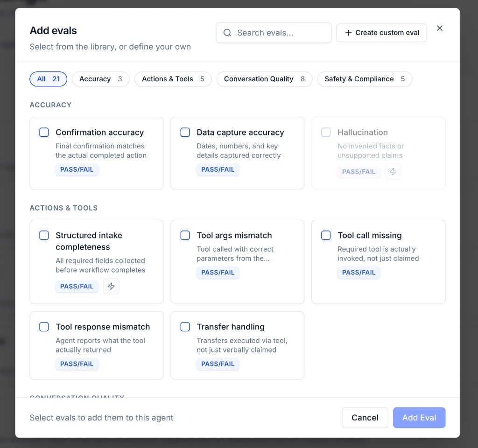Click PASS/FAIL badge on Hallucination card
Image resolution: width=478 pixels, height=448 pixels.
click(358, 172)
